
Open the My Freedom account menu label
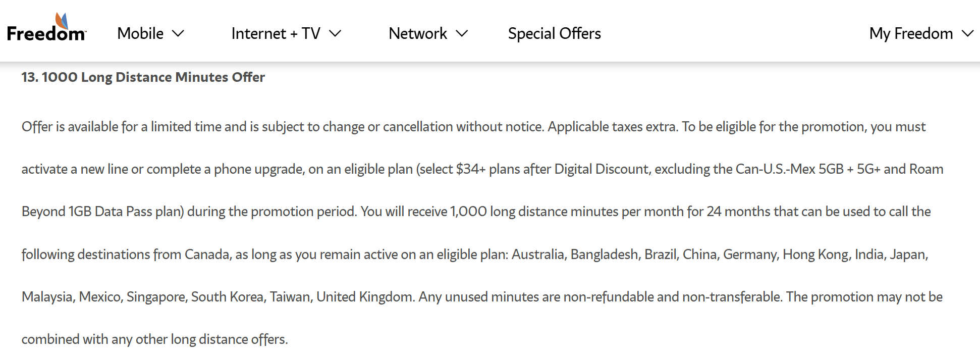(x=910, y=34)
